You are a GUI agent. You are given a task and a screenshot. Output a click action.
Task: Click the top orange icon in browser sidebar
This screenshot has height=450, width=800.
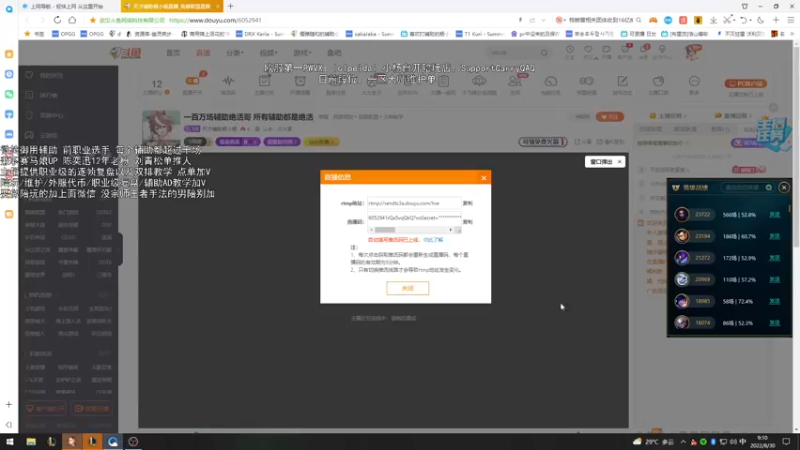pos(9,54)
